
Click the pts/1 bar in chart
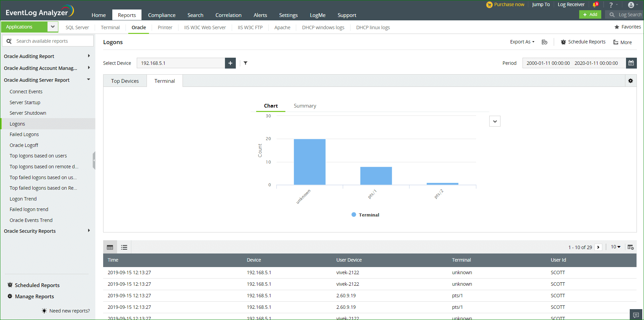coord(376,176)
